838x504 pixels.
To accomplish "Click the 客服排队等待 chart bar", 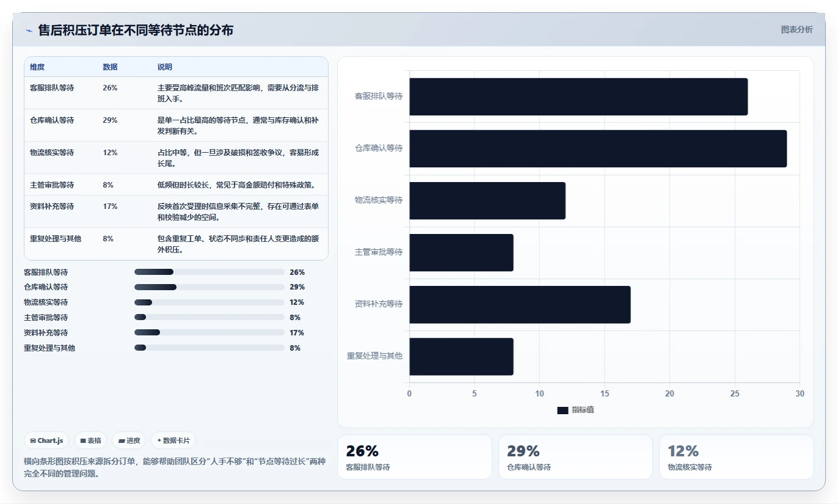I will (x=578, y=97).
